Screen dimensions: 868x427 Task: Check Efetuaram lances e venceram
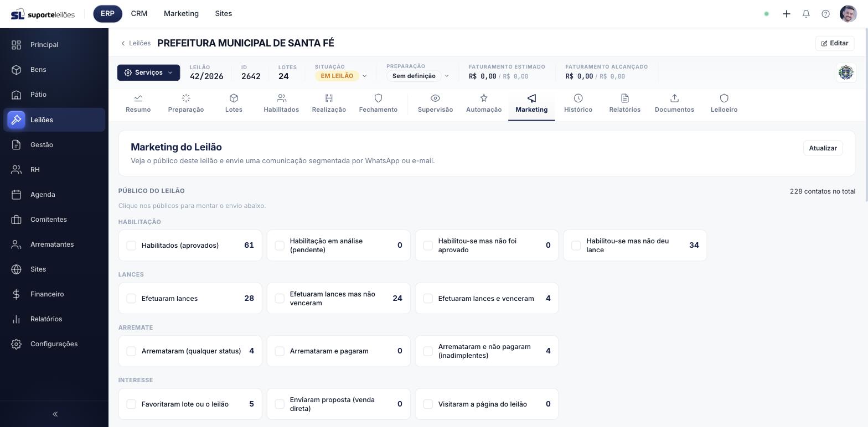click(428, 299)
